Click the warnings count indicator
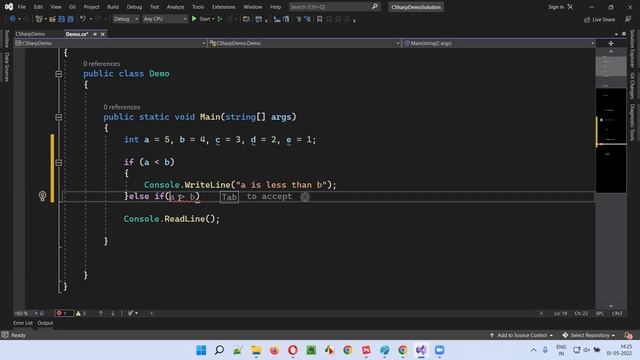 click(x=81, y=313)
